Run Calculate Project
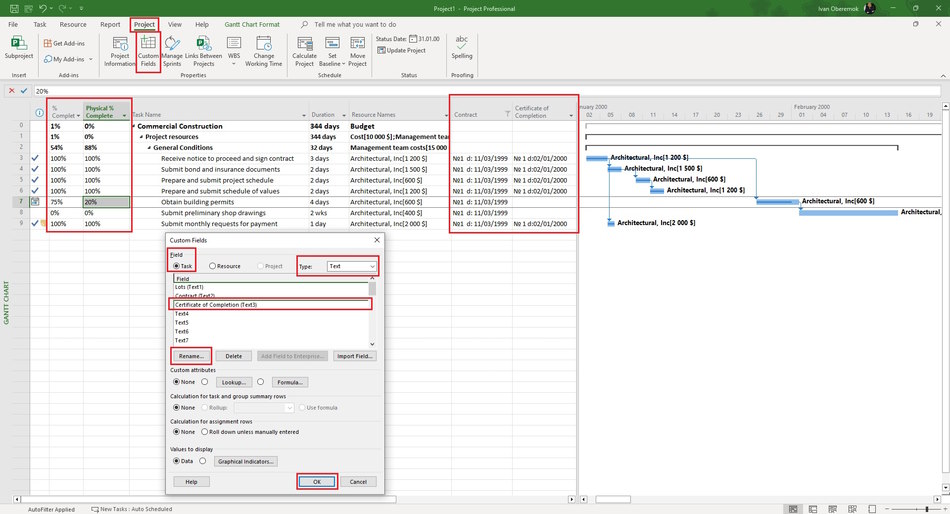Screen dimensions: 950x514 click(x=304, y=52)
